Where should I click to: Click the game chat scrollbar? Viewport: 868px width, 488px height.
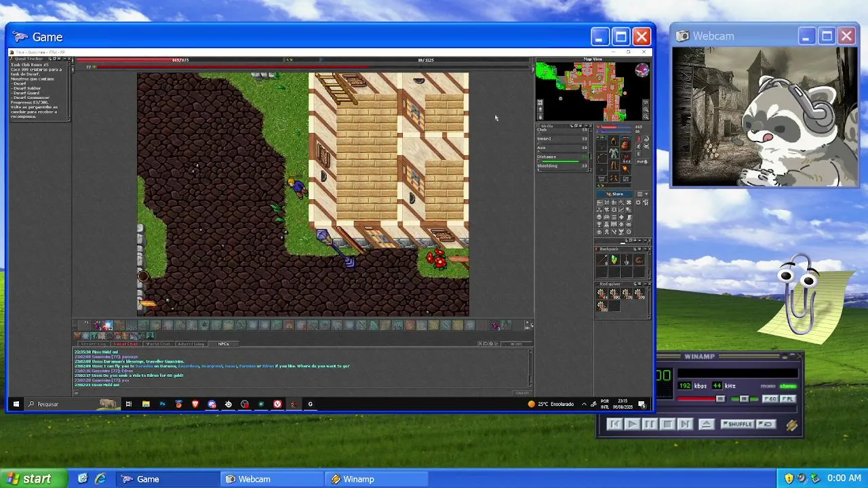pos(530,369)
